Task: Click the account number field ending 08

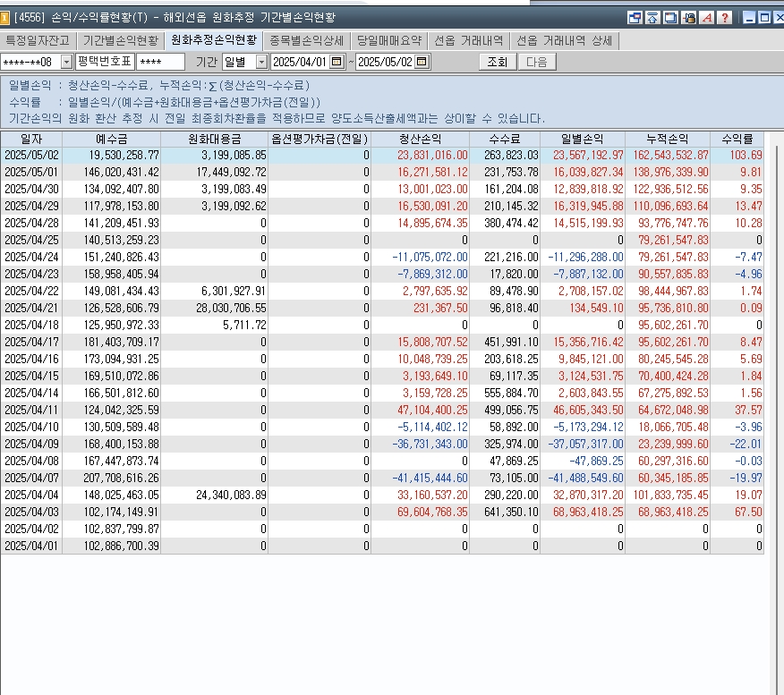Action: pos(30,62)
